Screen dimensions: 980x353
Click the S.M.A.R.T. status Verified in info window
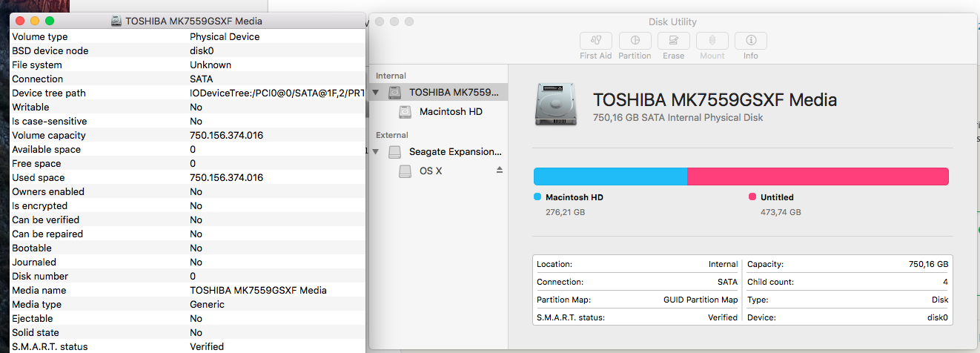pos(207,346)
